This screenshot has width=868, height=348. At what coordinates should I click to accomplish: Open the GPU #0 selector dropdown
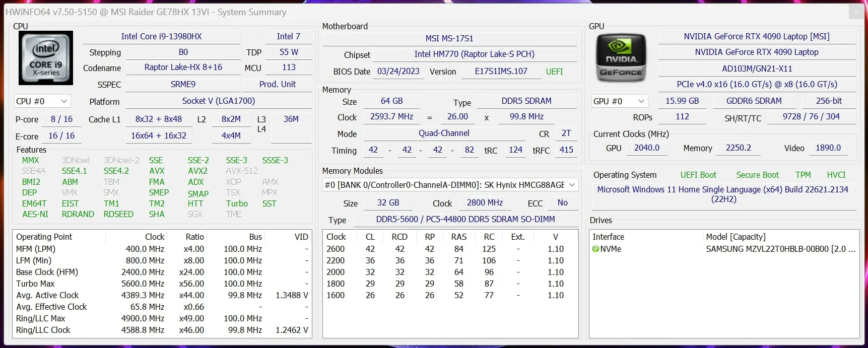tap(619, 101)
